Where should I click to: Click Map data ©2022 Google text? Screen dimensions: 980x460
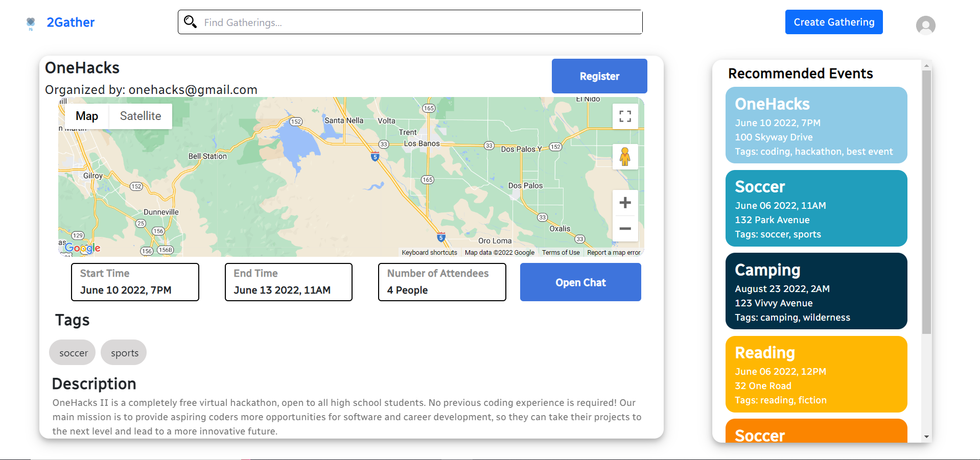499,252
